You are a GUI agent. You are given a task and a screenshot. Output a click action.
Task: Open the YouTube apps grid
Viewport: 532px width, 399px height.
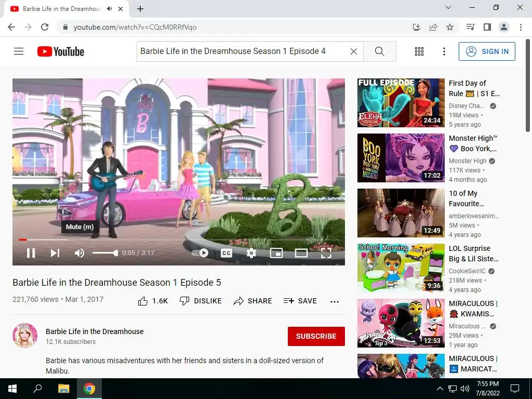tap(419, 51)
